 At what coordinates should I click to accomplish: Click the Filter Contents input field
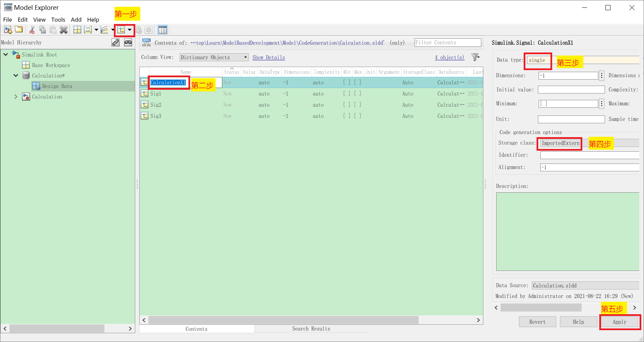click(448, 42)
